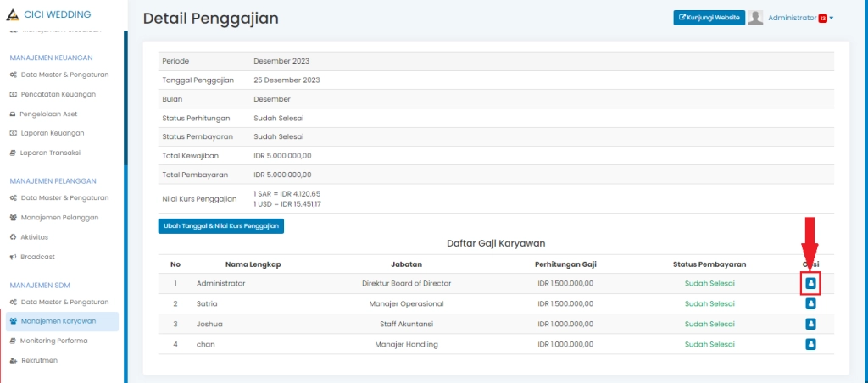Select Laporan Transaksi menu item
This screenshot has width=868, height=383.
pyautogui.click(x=50, y=153)
